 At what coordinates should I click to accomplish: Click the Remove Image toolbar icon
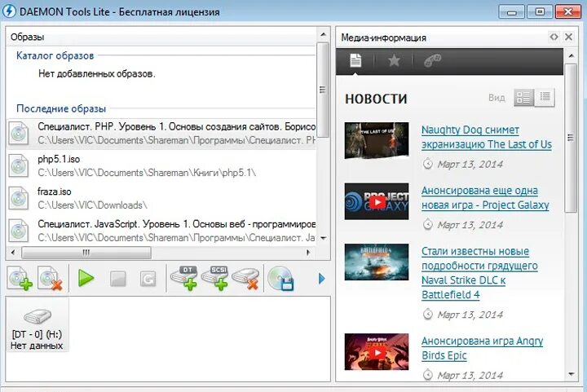(x=51, y=278)
